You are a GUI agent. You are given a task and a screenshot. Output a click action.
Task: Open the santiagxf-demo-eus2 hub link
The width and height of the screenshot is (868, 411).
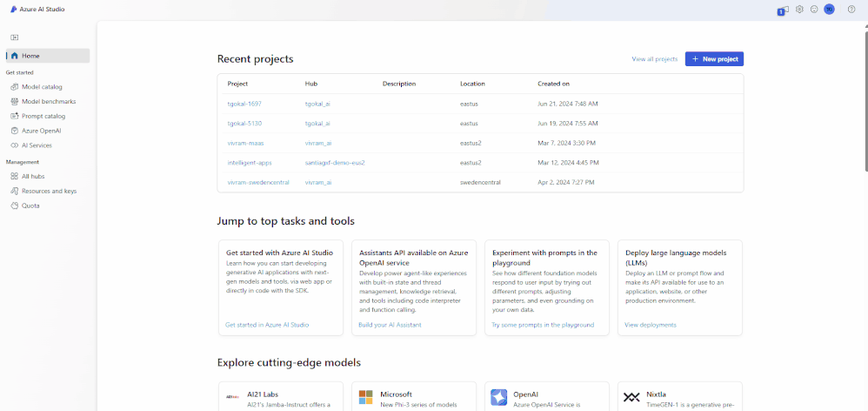point(335,163)
